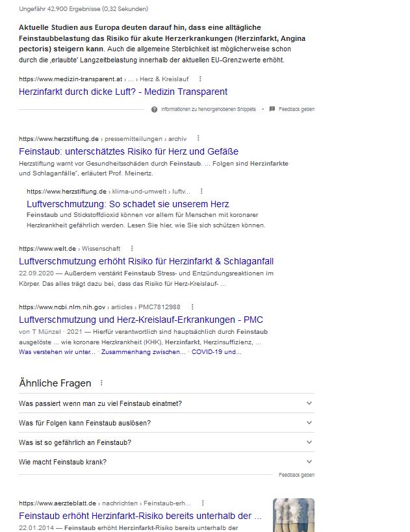
Task: Click 'Feedback geben' next to featured snippet
Action: 296,109
